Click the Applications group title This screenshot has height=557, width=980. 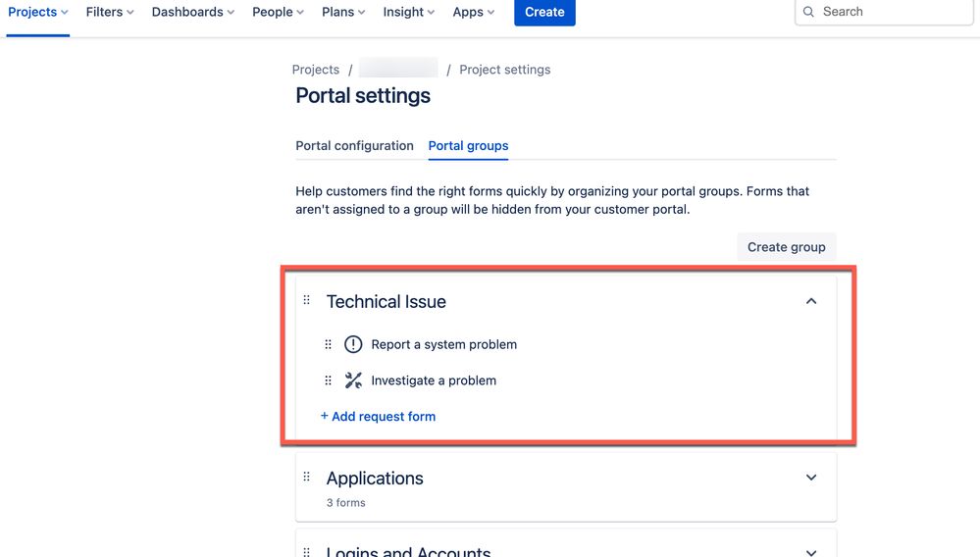(x=375, y=479)
